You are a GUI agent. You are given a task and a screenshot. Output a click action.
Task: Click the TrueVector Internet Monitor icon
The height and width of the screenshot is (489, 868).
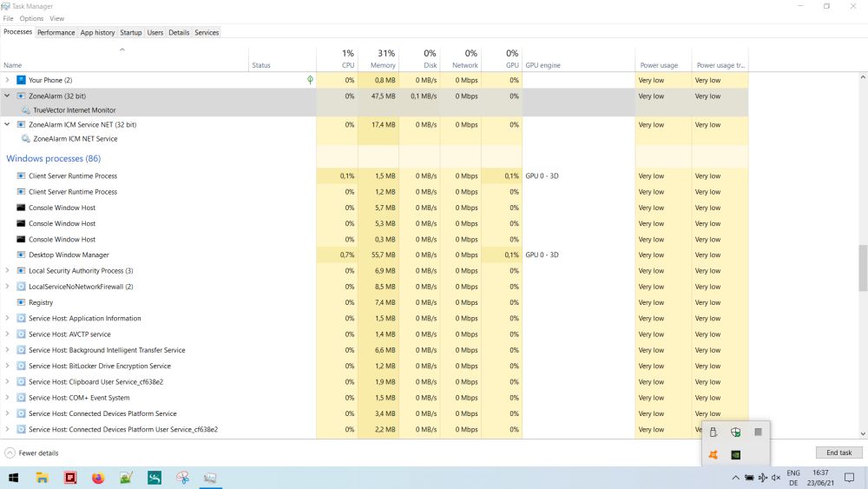25,110
